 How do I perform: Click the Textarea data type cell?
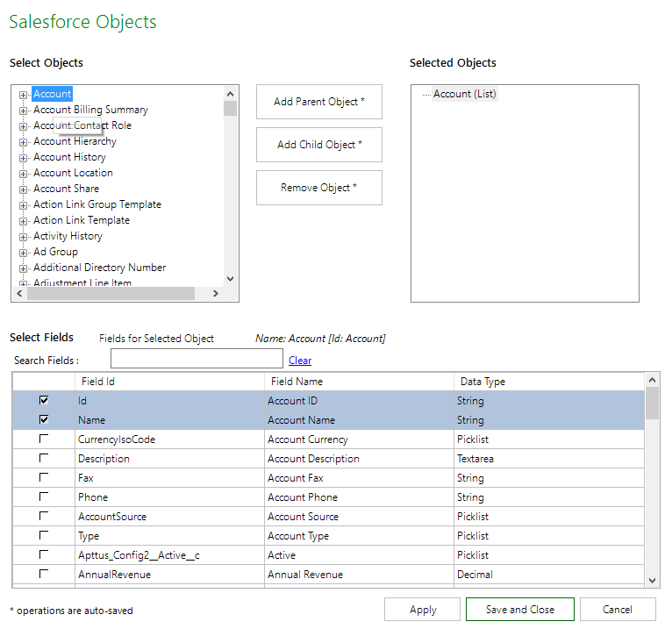[549, 459]
